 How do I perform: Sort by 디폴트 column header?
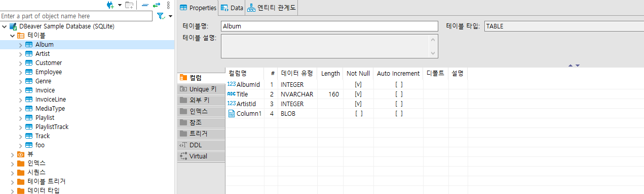click(x=436, y=73)
